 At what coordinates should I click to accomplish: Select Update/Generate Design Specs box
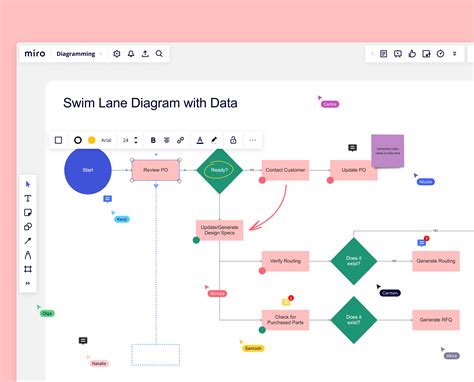219,230
